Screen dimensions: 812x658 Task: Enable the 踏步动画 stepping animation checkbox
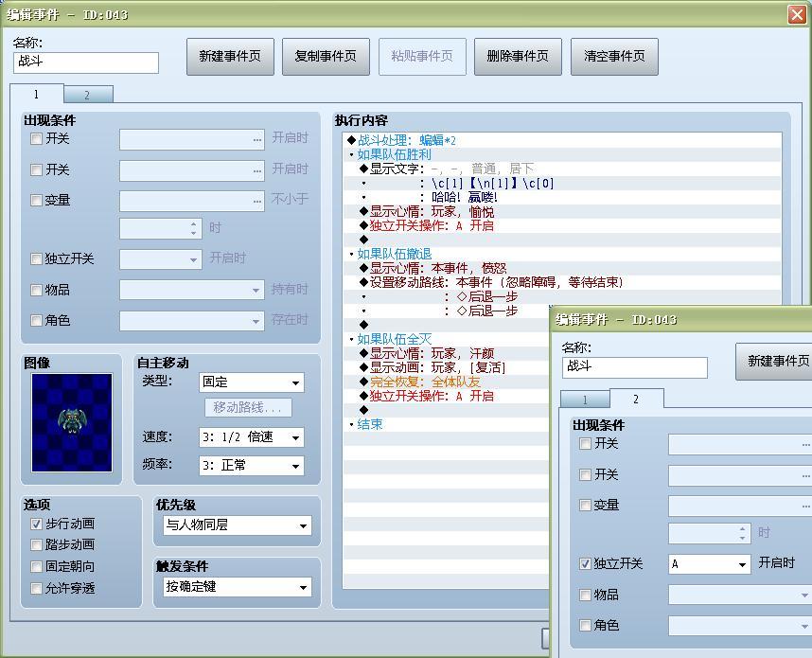coord(36,542)
